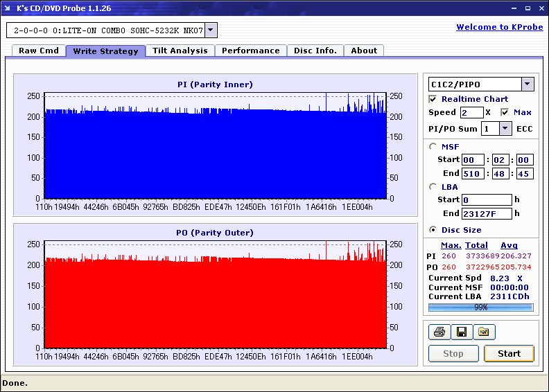Select the MSF radio button
The height and width of the screenshot is (392, 549).
[x=433, y=146]
